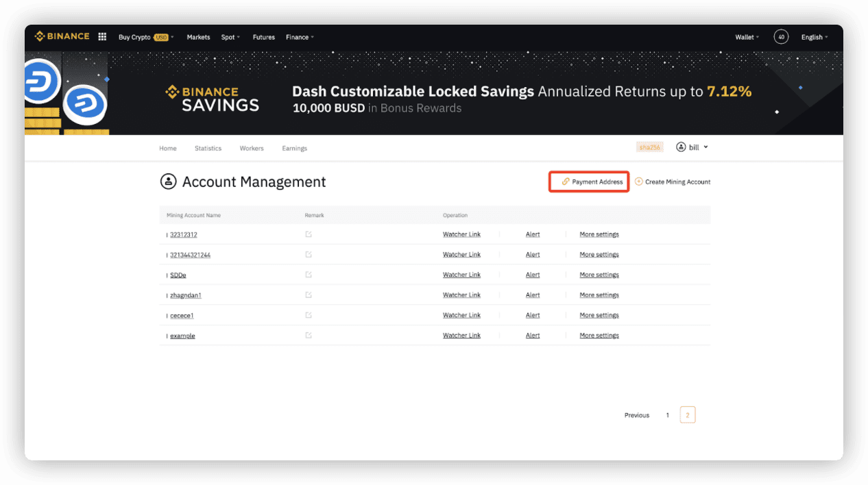The image size is (868, 485).
Task: Open mining account 32312312
Action: (x=184, y=235)
